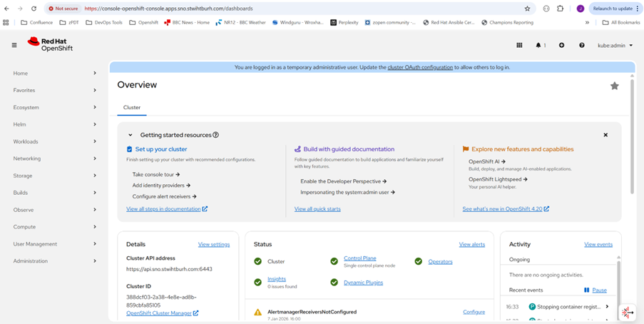Click the notifications bell icon
The image size is (644, 324).
[538, 45]
